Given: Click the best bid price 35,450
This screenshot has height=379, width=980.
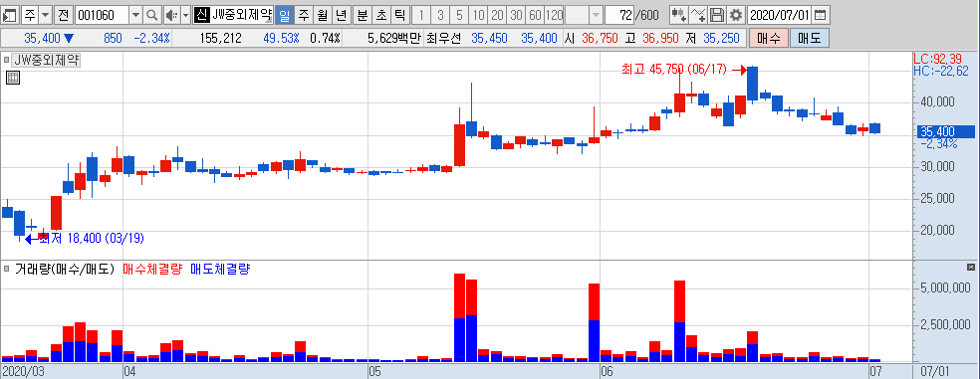Looking at the screenshot, I should point(489,38).
